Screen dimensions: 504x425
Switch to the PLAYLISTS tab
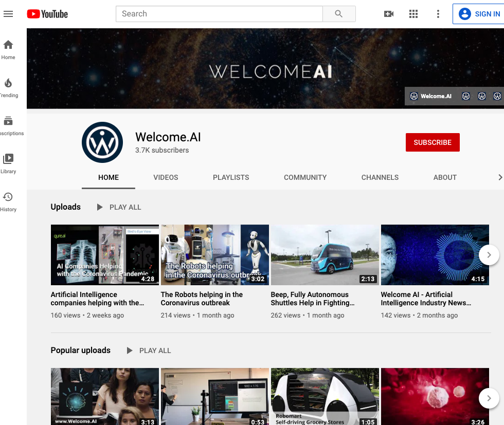pyautogui.click(x=231, y=177)
